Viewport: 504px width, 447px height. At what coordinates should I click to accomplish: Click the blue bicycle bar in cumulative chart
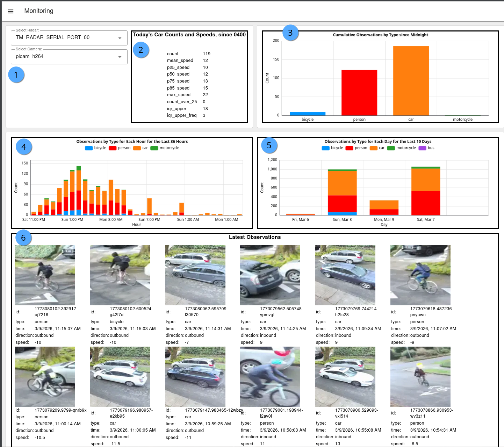pyautogui.click(x=308, y=114)
